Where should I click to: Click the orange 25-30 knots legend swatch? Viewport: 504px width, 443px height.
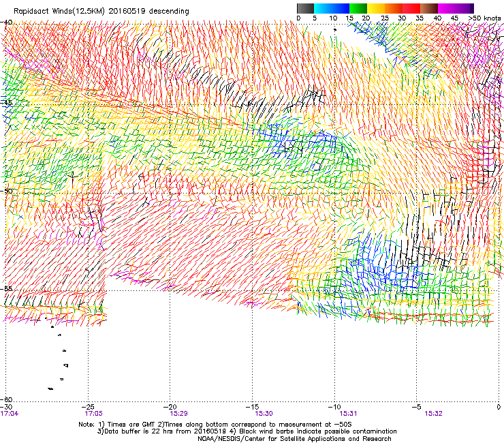394,8
